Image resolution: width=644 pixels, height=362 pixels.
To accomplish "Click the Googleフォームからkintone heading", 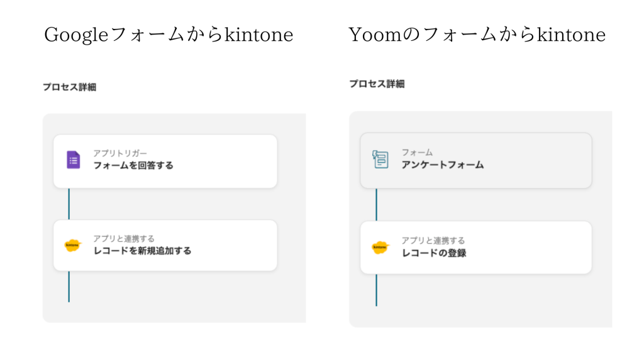I will (169, 35).
